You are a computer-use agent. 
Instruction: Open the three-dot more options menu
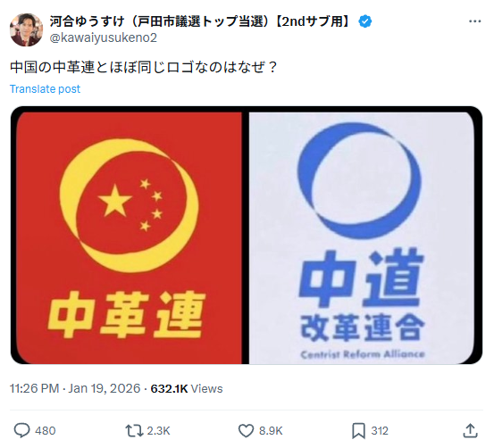474,21
